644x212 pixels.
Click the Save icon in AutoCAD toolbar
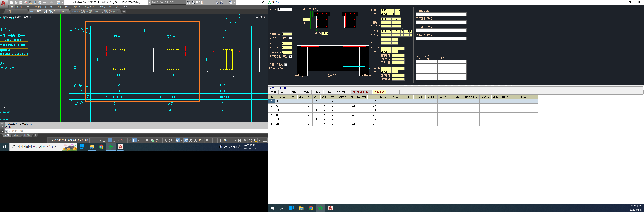tap(21, 2)
